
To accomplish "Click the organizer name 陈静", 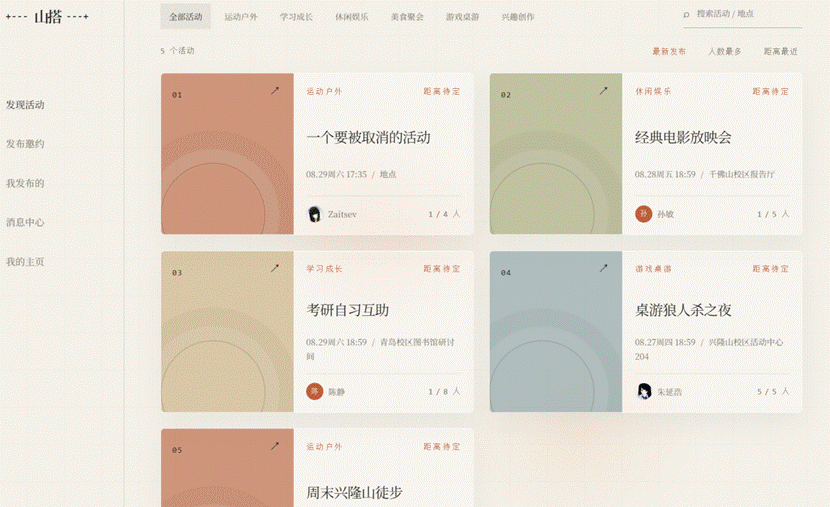I will [336, 392].
